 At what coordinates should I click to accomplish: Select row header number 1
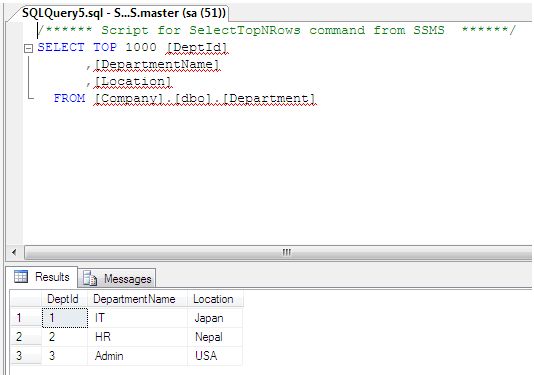coord(26,317)
